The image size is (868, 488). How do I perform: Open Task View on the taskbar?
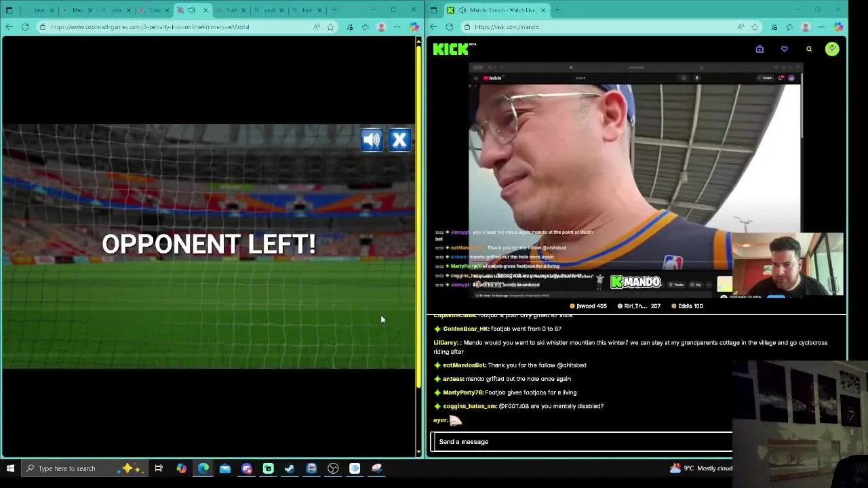[159, 468]
